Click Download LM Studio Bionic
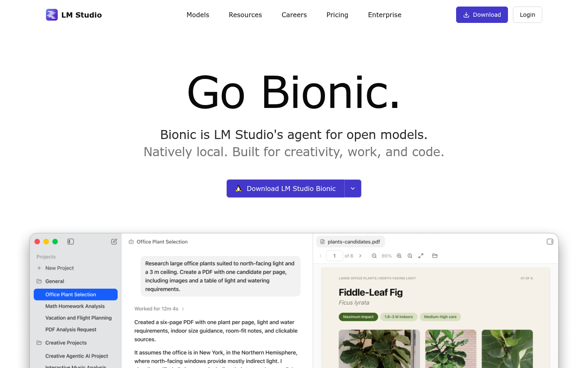 click(x=285, y=188)
